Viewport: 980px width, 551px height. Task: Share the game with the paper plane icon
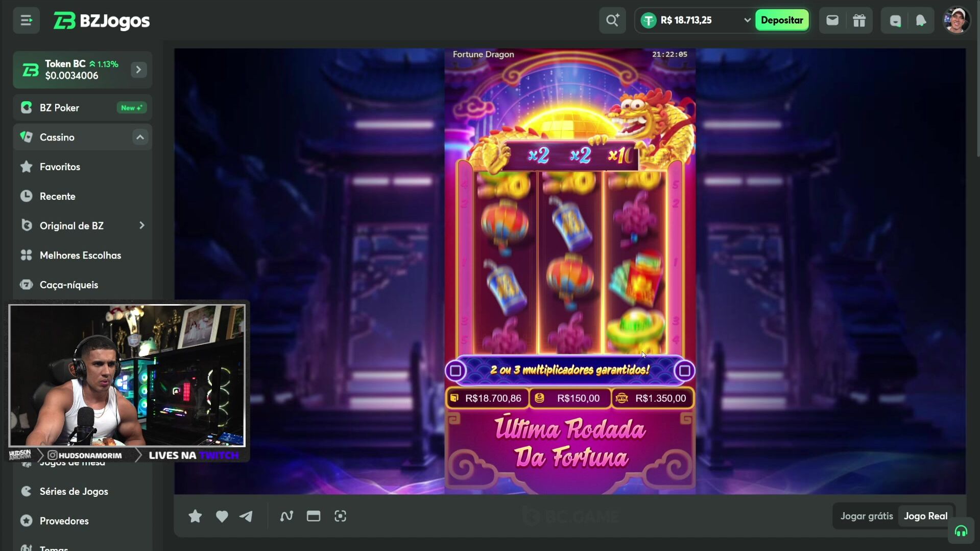[x=246, y=516]
